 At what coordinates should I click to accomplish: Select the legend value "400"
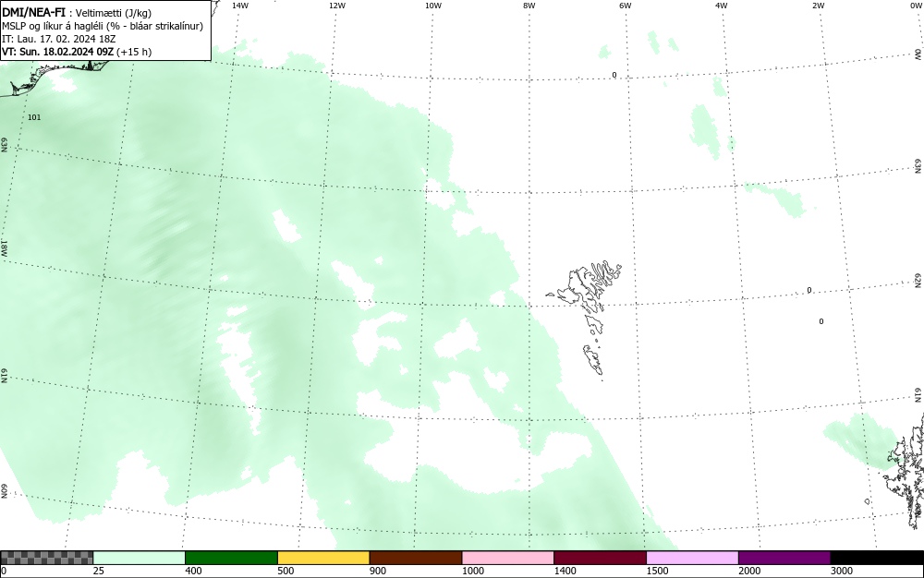193,571
